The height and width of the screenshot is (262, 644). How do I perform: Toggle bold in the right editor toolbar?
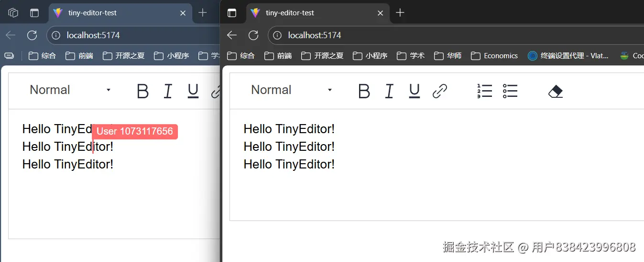pos(364,91)
